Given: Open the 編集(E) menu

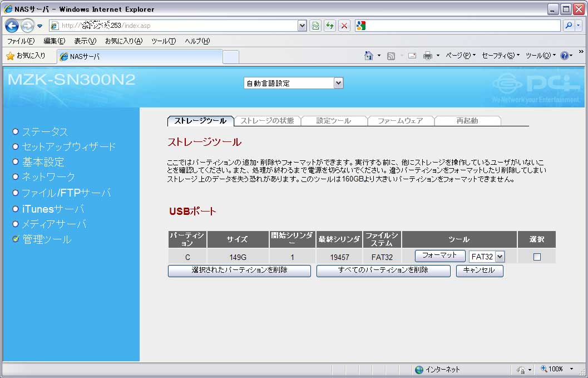Looking at the screenshot, I should [x=54, y=41].
